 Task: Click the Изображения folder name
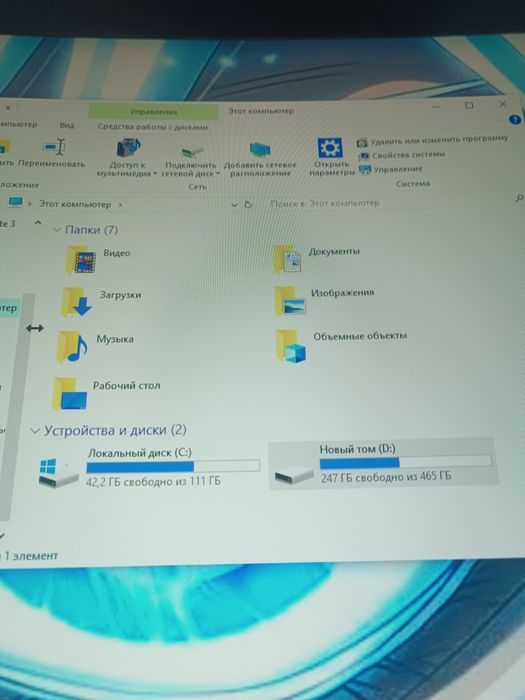342,293
